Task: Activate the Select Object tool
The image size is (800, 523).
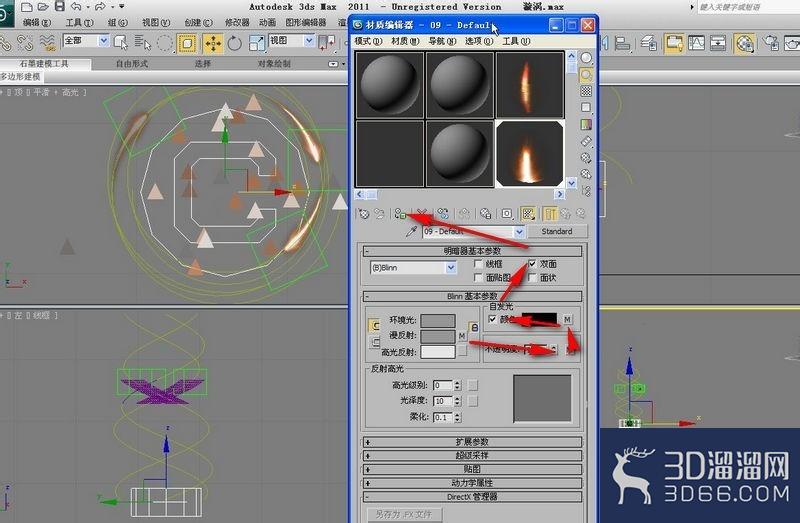Action: pos(120,43)
